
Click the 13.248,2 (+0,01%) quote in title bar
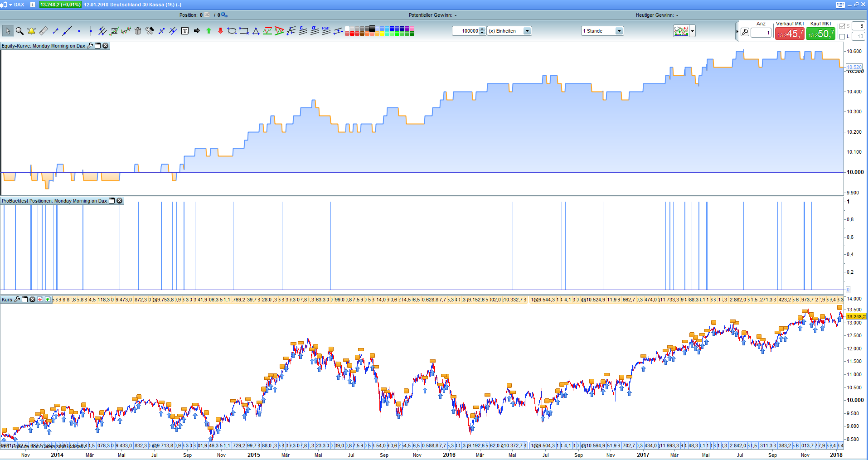click(60, 5)
